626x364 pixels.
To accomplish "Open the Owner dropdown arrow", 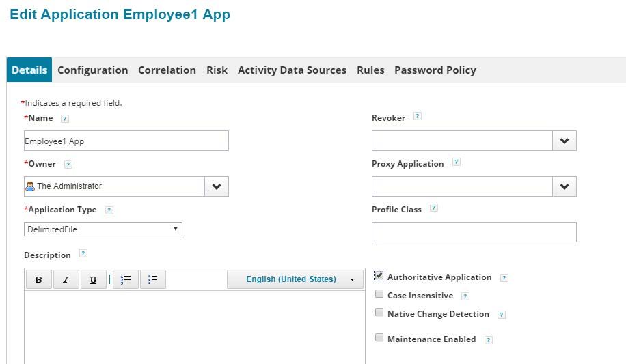I will tap(217, 186).
